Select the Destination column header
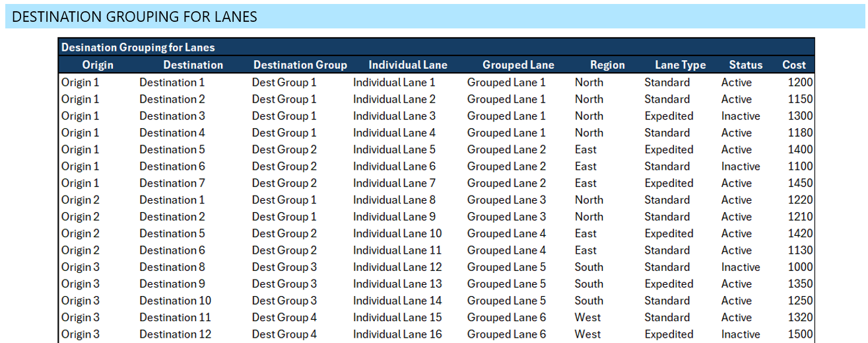Image resolution: width=868 pixels, height=343 pixels. [193, 65]
